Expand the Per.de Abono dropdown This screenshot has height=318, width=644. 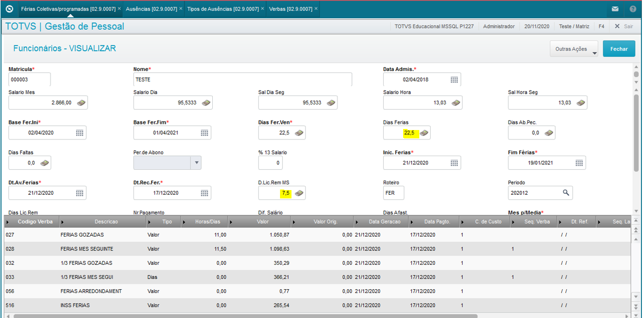coord(197,163)
